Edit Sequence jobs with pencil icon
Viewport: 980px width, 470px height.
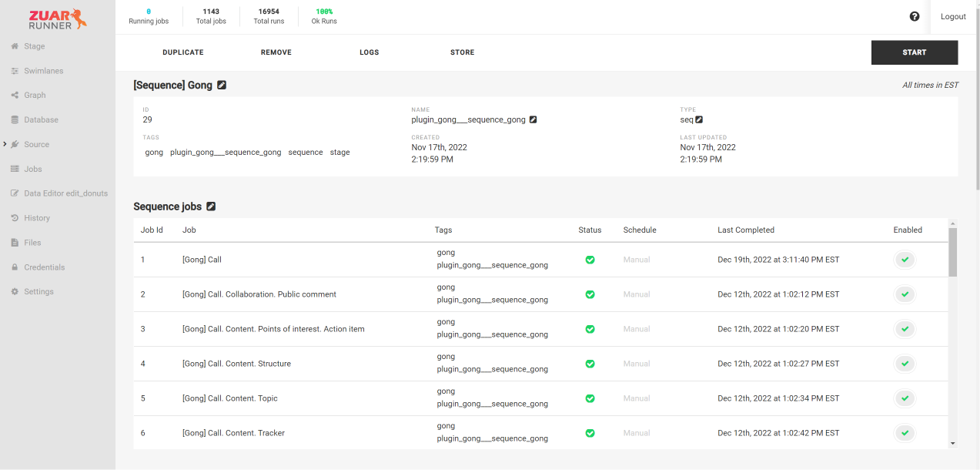coord(211,206)
